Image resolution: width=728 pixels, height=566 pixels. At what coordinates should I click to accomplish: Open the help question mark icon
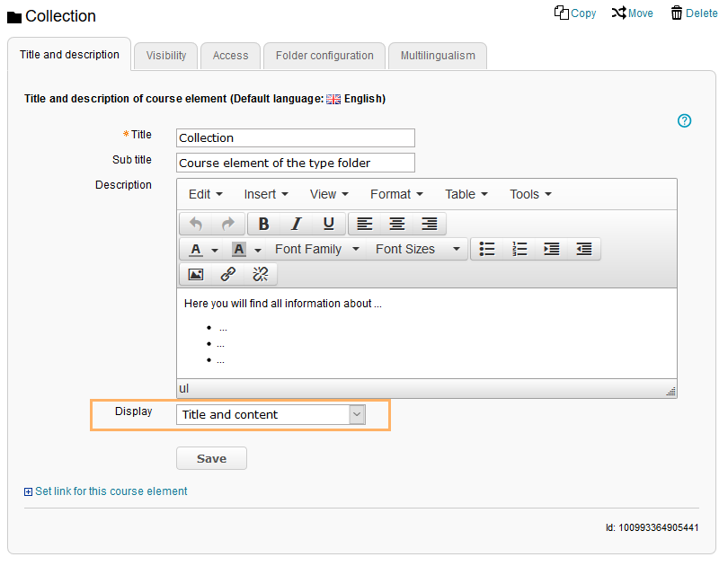(x=684, y=120)
